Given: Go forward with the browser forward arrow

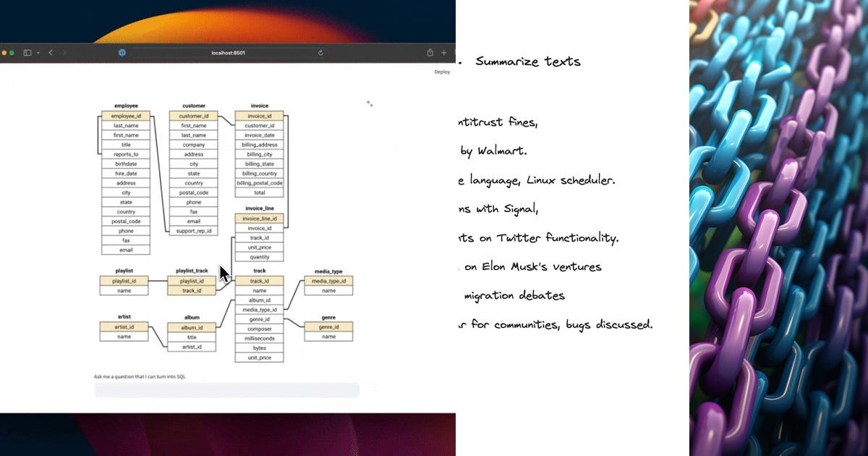Looking at the screenshot, I should pyautogui.click(x=64, y=53).
